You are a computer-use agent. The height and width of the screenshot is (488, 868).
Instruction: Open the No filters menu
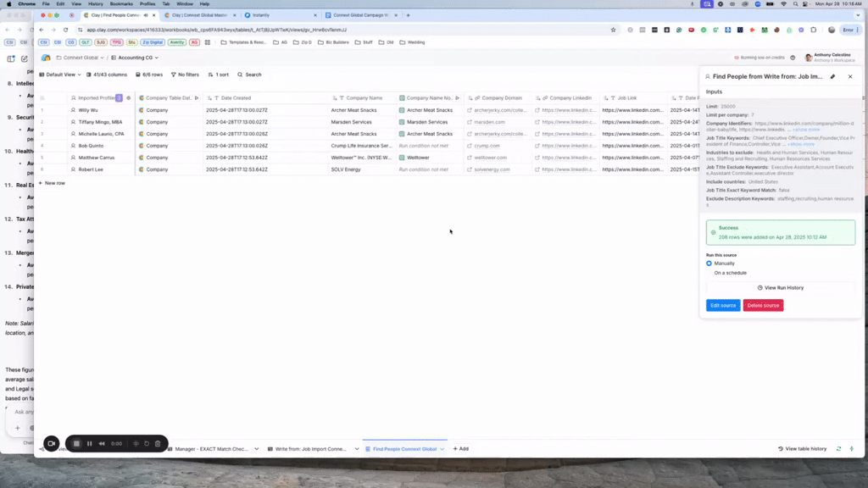(x=185, y=75)
